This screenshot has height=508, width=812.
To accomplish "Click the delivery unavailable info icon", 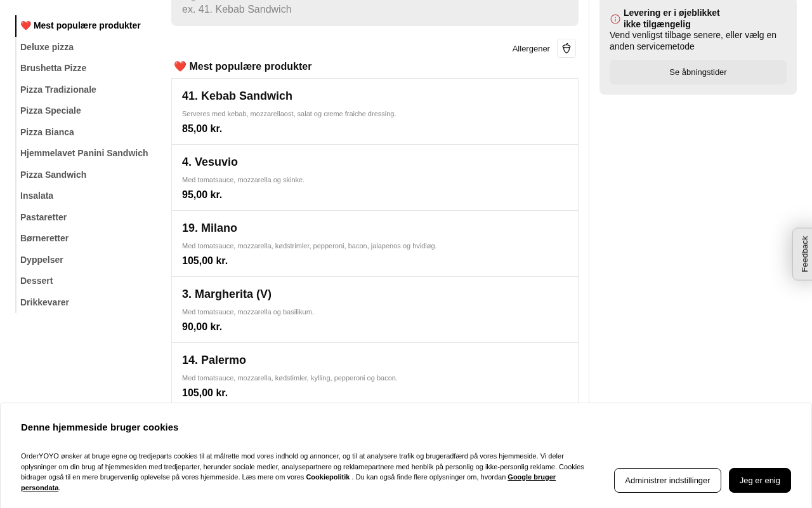I will pyautogui.click(x=615, y=19).
